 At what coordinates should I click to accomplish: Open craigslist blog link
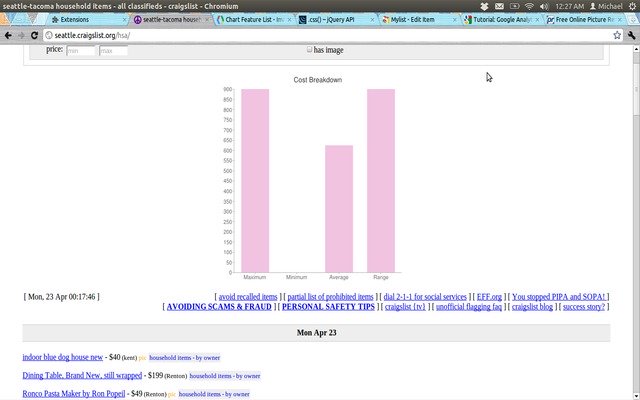532,307
